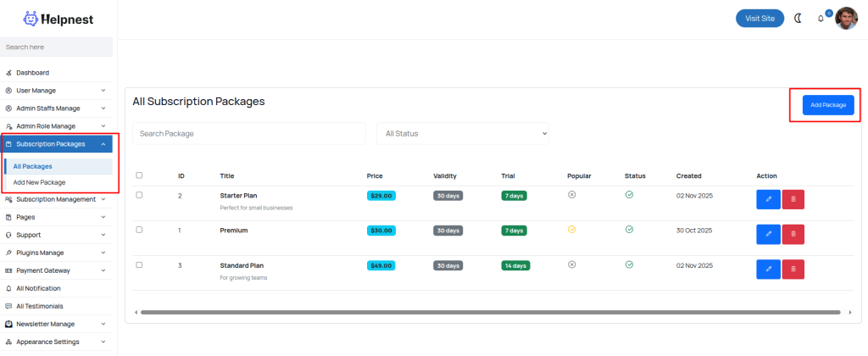Viewport: 868px width, 356px height.
Task: Click the Helpnest logo
Action: click(x=58, y=19)
